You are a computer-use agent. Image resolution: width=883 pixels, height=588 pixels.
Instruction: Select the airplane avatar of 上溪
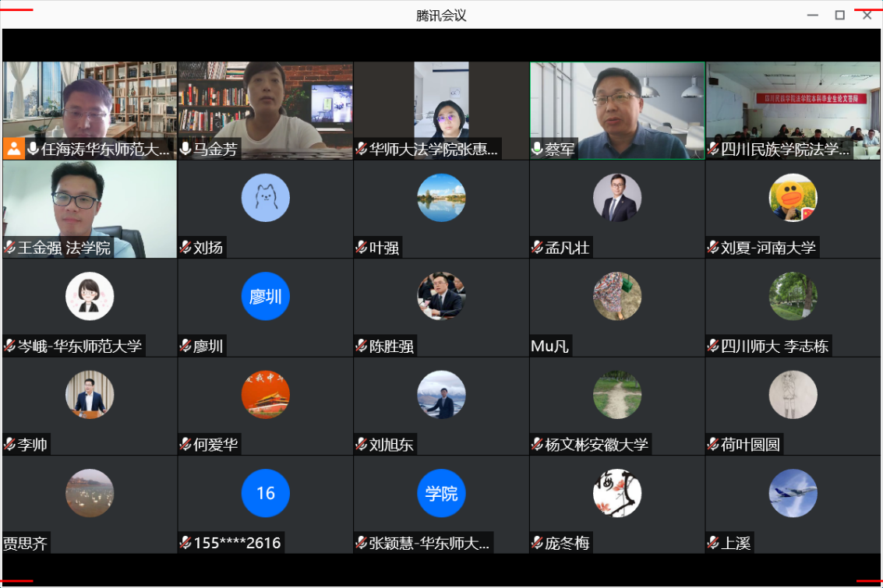pyautogui.click(x=793, y=493)
